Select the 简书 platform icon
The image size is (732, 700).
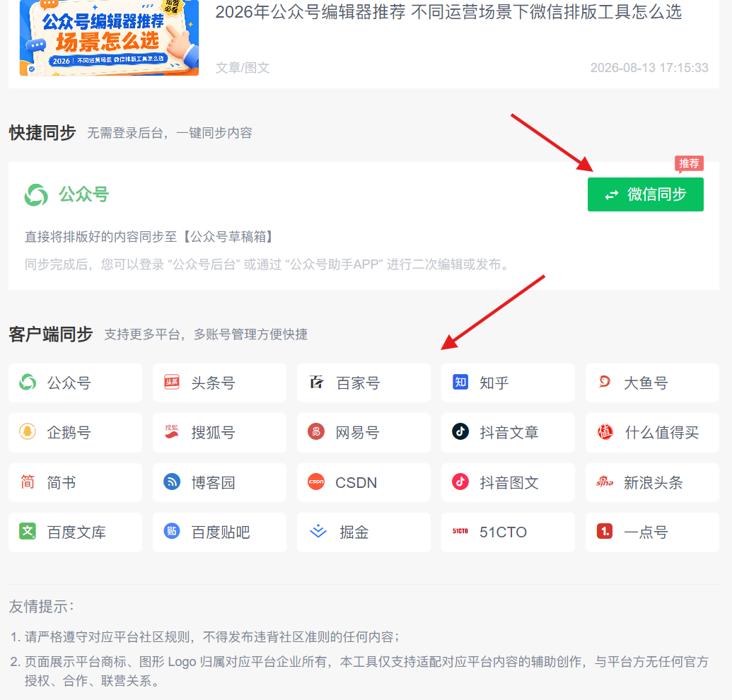coord(28,482)
